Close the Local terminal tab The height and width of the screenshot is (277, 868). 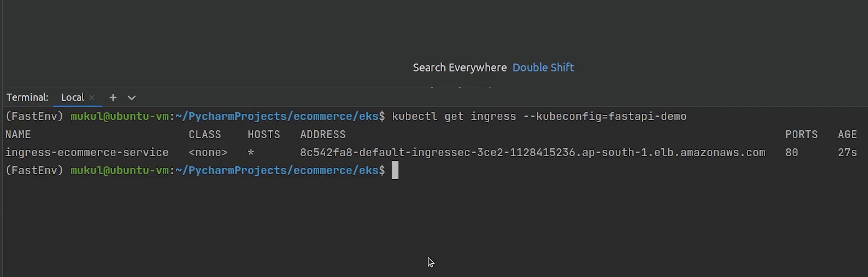[92, 98]
